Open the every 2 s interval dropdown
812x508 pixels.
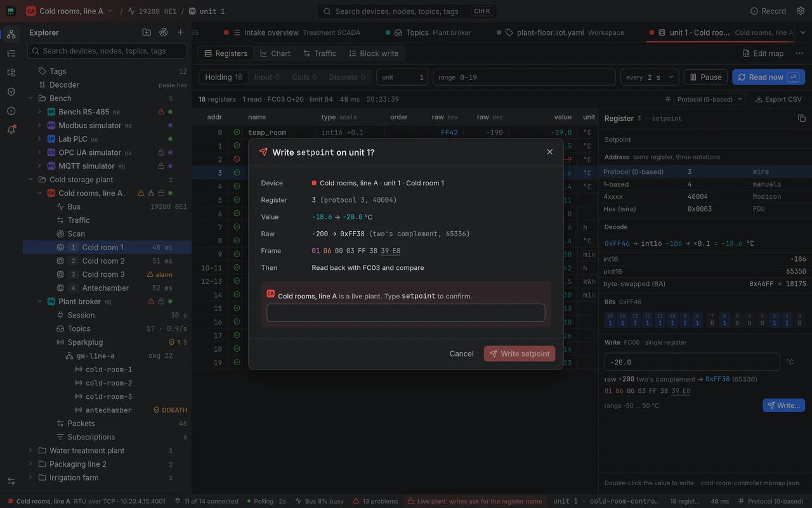[650, 77]
